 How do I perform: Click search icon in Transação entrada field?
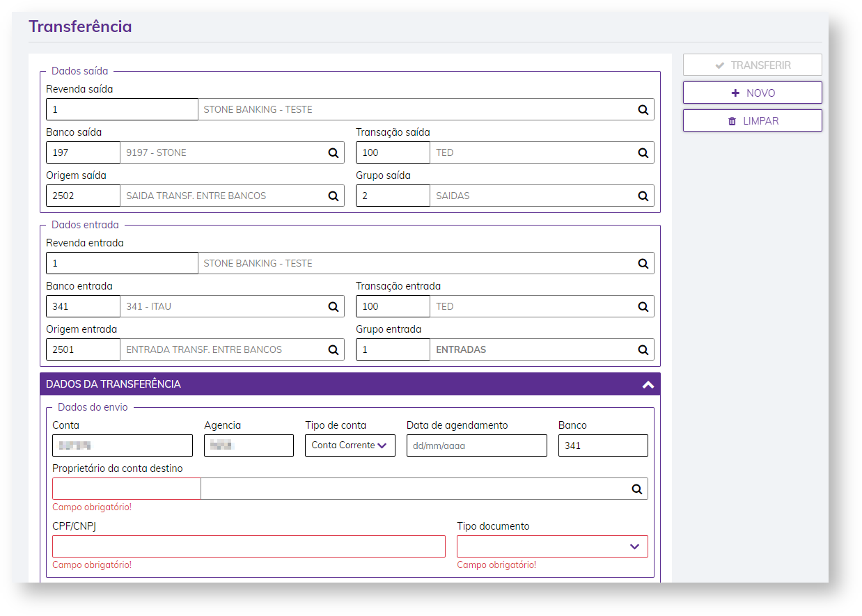click(x=643, y=307)
